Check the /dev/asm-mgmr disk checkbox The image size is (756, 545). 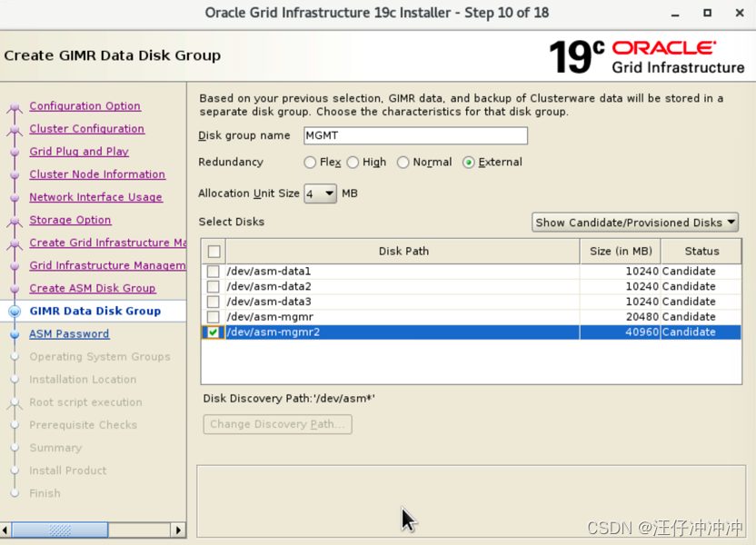[x=214, y=317]
